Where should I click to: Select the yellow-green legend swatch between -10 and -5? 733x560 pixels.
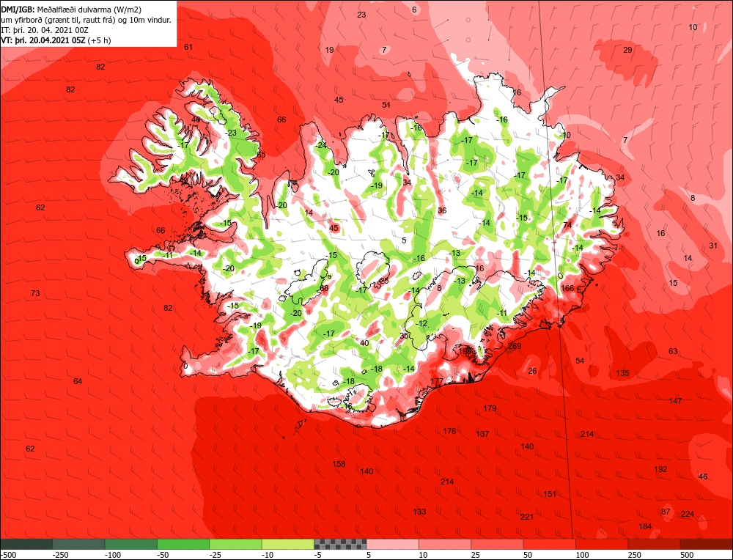pyautogui.click(x=288, y=544)
